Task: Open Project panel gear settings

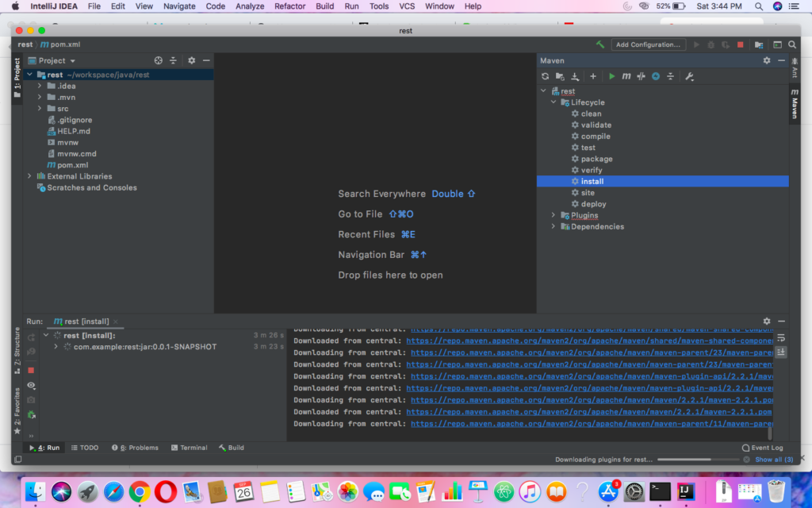Action: [192, 60]
